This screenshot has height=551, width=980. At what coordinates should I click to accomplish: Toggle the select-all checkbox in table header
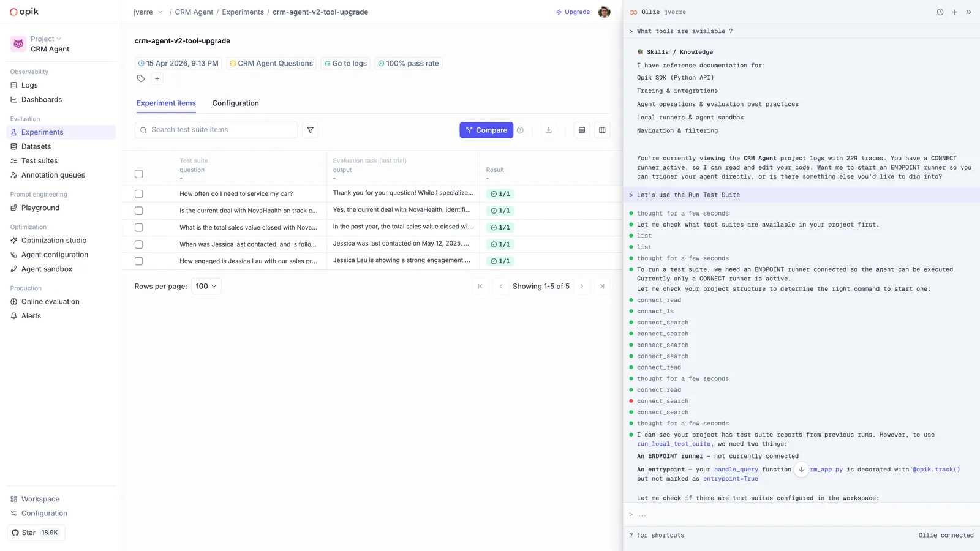(139, 174)
